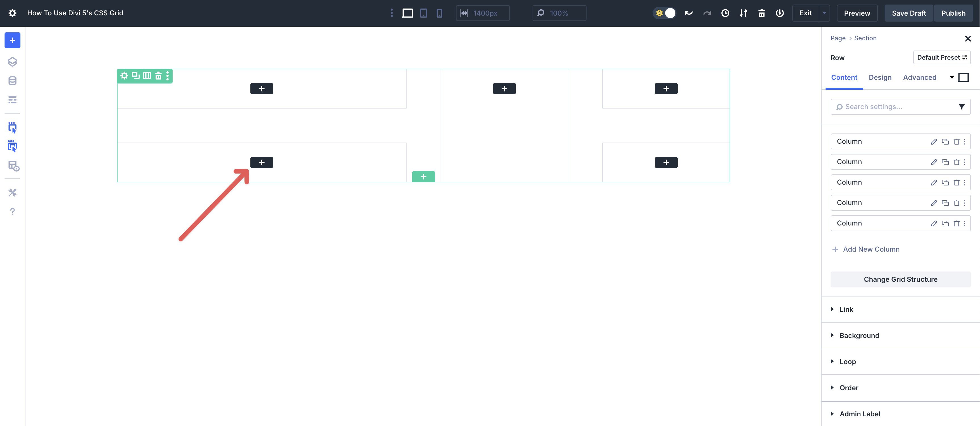Select the Layers panel icon in left sidebar

tap(12, 62)
